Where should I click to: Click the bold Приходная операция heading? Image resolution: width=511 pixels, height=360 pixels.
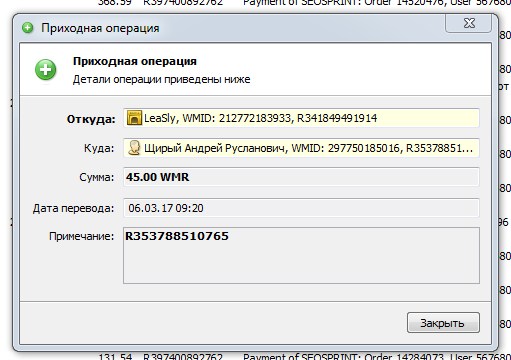(x=135, y=61)
